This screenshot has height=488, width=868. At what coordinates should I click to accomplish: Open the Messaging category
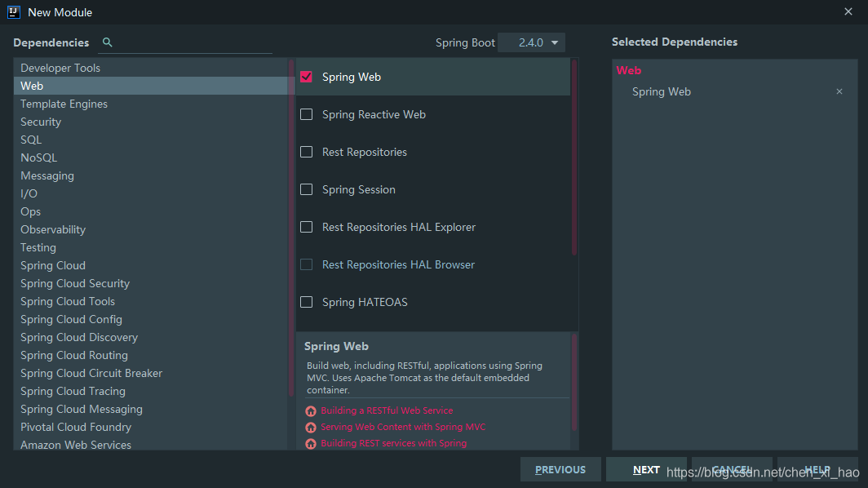pos(151,175)
